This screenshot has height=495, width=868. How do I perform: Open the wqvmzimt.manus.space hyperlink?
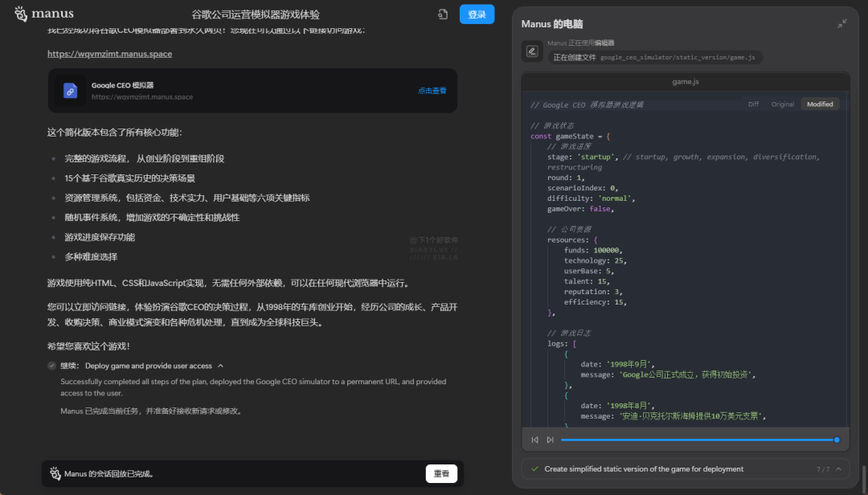[109, 54]
